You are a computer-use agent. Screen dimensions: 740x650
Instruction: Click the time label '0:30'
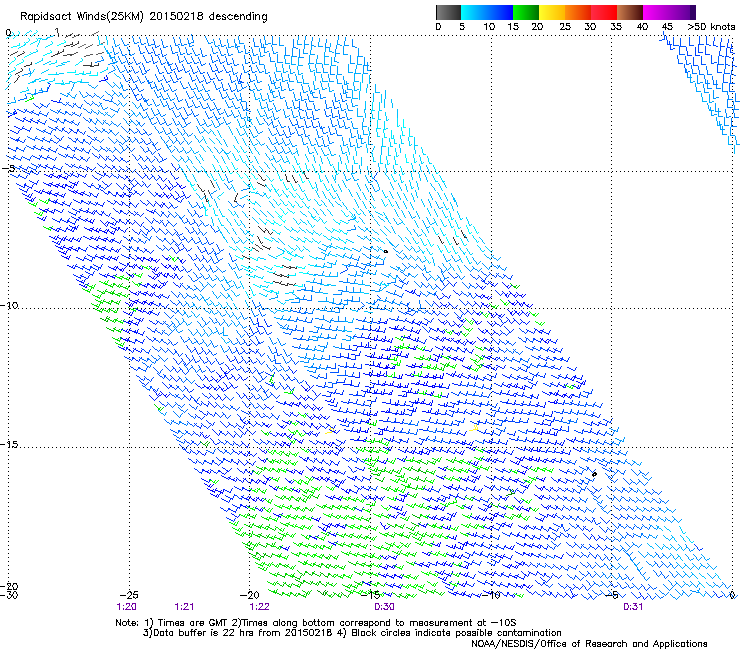click(384, 607)
